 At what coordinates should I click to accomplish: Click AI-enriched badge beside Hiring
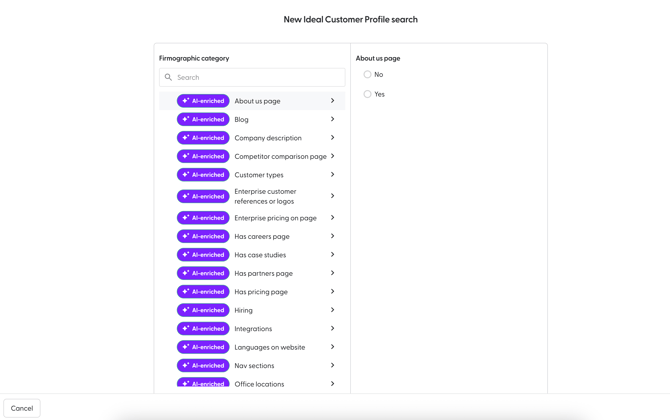tap(203, 310)
